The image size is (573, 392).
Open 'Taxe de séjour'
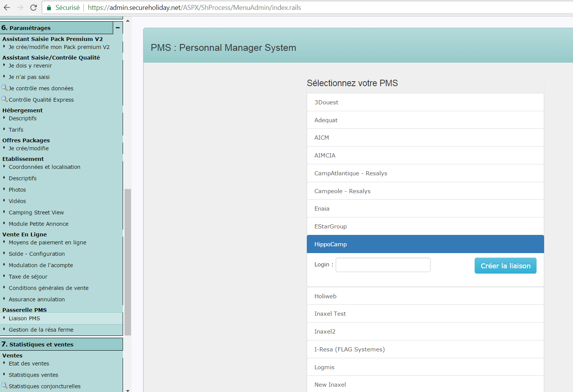28,277
